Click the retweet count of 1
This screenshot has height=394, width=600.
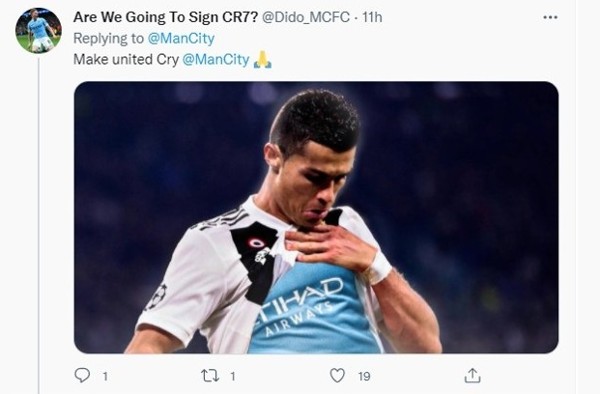click(x=233, y=376)
